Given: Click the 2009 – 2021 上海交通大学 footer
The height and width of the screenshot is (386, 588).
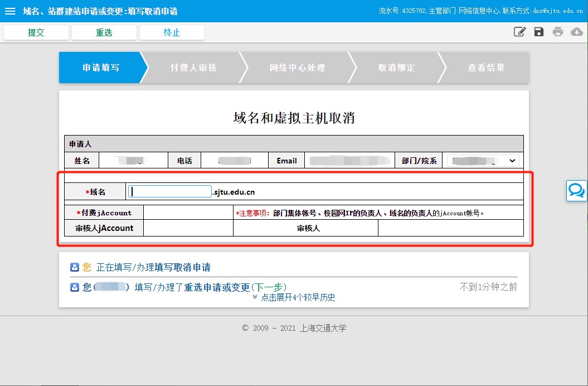Looking at the screenshot, I should [x=294, y=328].
